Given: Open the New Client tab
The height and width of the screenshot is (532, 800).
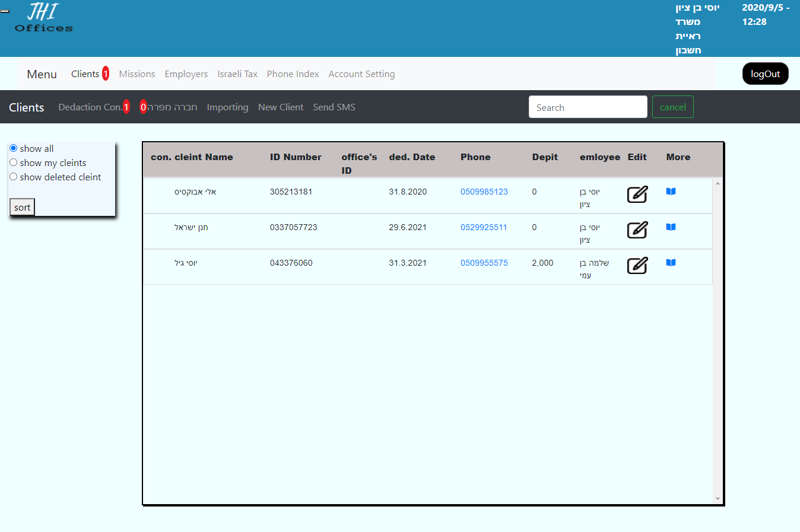Looking at the screenshot, I should [280, 107].
